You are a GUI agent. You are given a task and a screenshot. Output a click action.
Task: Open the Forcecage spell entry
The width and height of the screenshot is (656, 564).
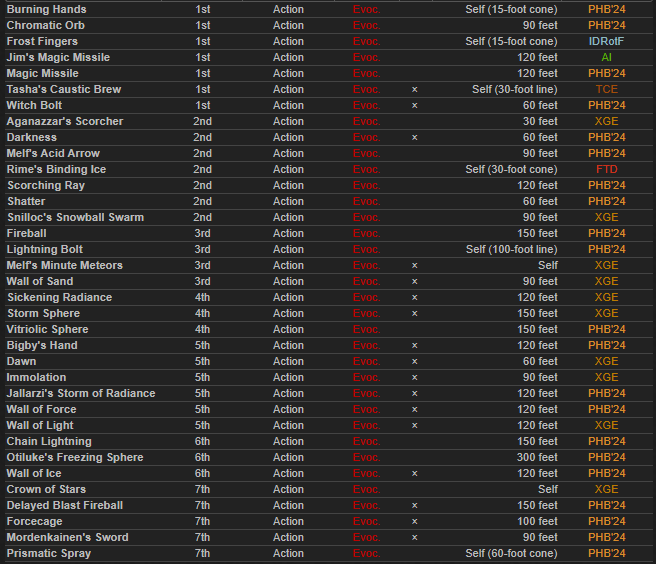pyautogui.click(x=328, y=521)
